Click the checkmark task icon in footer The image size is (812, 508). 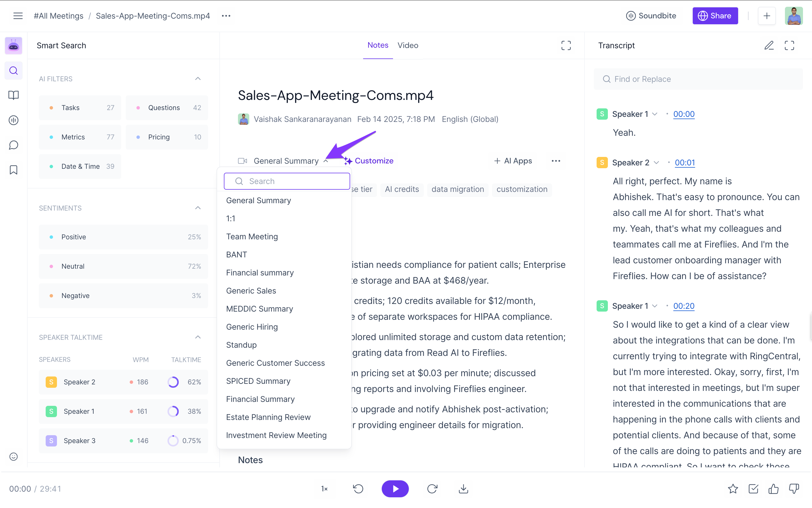pyautogui.click(x=753, y=489)
